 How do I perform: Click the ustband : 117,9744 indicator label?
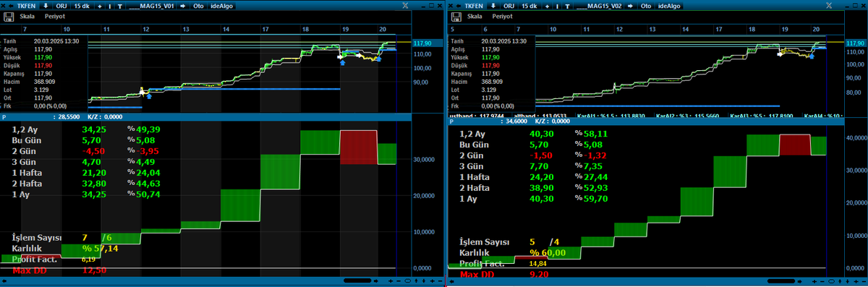coord(476,116)
